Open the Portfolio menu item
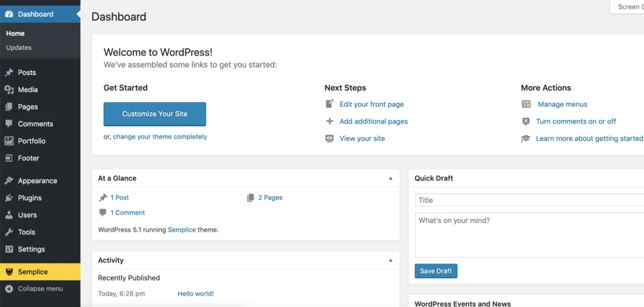This screenshot has width=644, height=307. pos(32,141)
